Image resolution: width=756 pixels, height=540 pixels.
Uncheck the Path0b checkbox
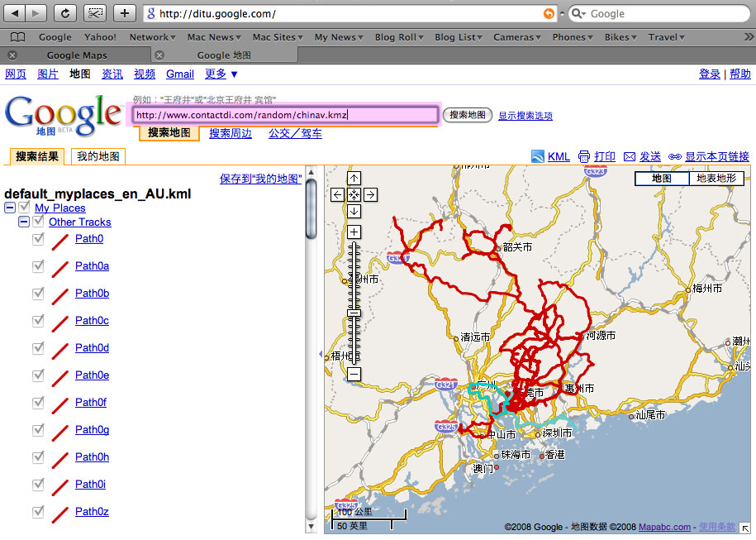(x=38, y=294)
